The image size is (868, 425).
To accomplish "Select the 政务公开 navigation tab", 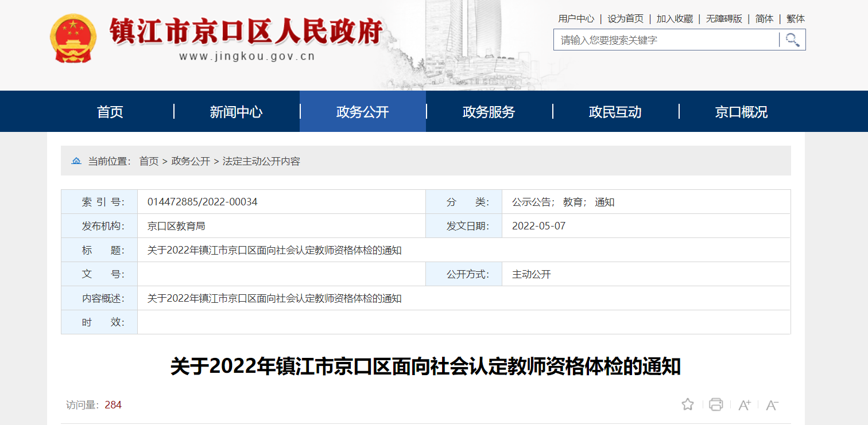I will [363, 112].
